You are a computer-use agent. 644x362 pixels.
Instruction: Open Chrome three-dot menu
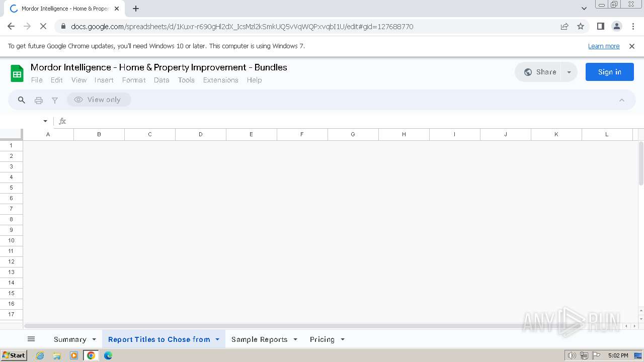[x=632, y=26]
